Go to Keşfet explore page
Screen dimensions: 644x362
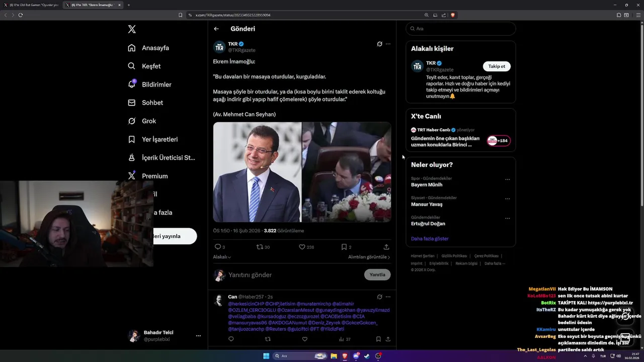[x=144, y=66]
